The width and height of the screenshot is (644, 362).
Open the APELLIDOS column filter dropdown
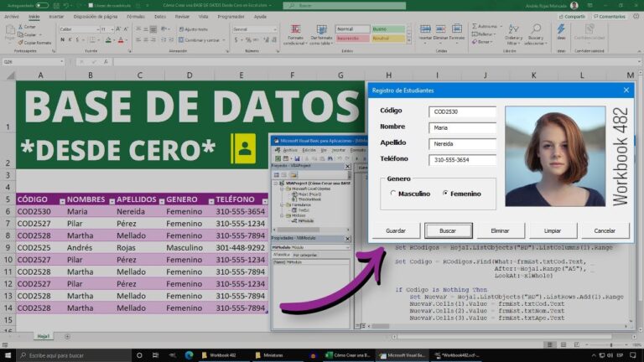[x=161, y=201]
